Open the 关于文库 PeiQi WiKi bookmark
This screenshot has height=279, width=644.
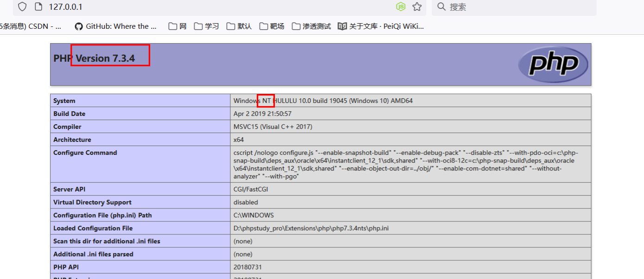tap(382, 26)
